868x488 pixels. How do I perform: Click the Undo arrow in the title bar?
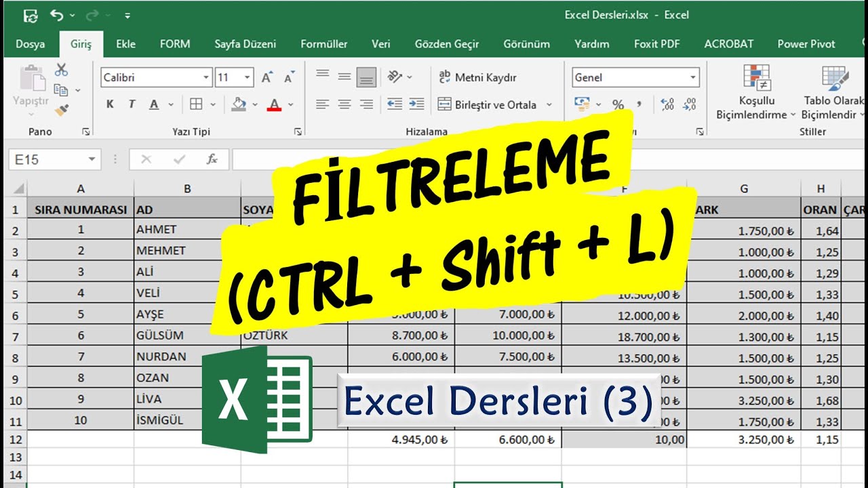click(57, 15)
